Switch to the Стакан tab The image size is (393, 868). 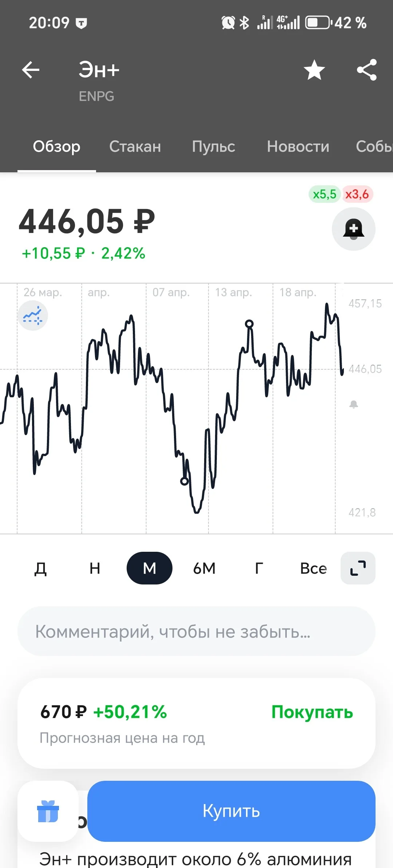coord(135,146)
